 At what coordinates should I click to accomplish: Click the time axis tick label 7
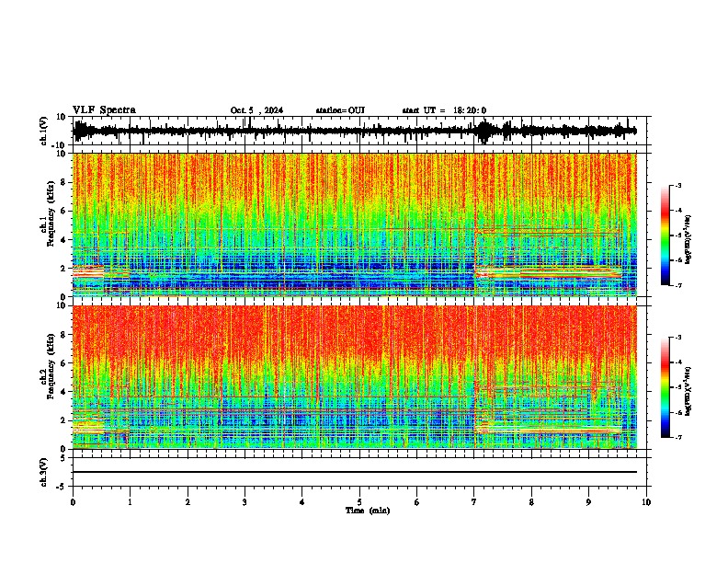click(x=474, y=502)
